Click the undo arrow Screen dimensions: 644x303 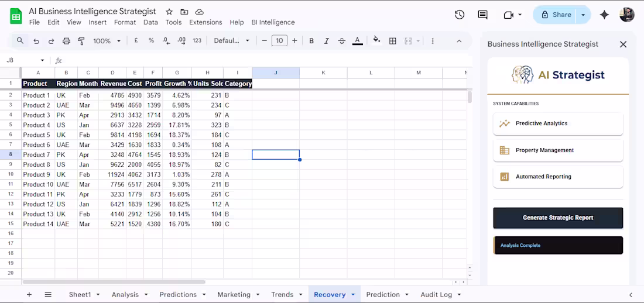coord(36,41)
